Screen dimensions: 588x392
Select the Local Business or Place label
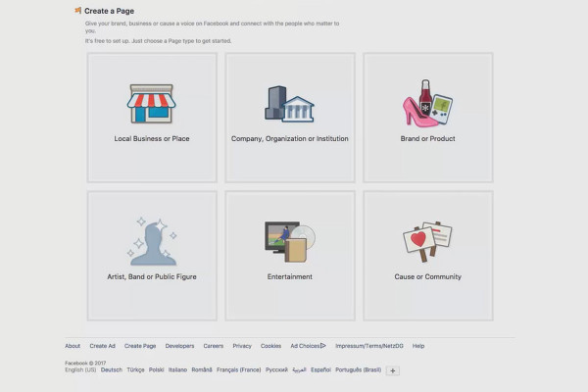[x=152, y=138]
